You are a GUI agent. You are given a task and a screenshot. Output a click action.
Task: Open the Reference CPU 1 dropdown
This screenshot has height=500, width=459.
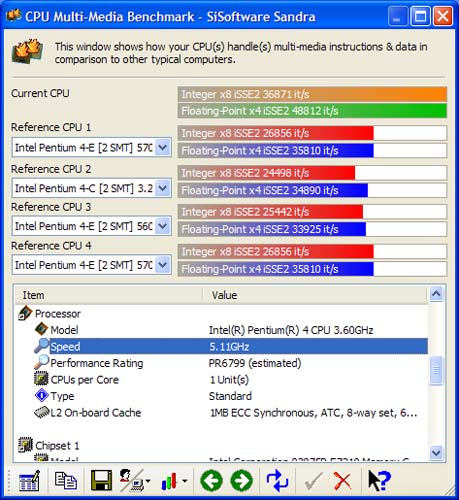click(163, 147)
